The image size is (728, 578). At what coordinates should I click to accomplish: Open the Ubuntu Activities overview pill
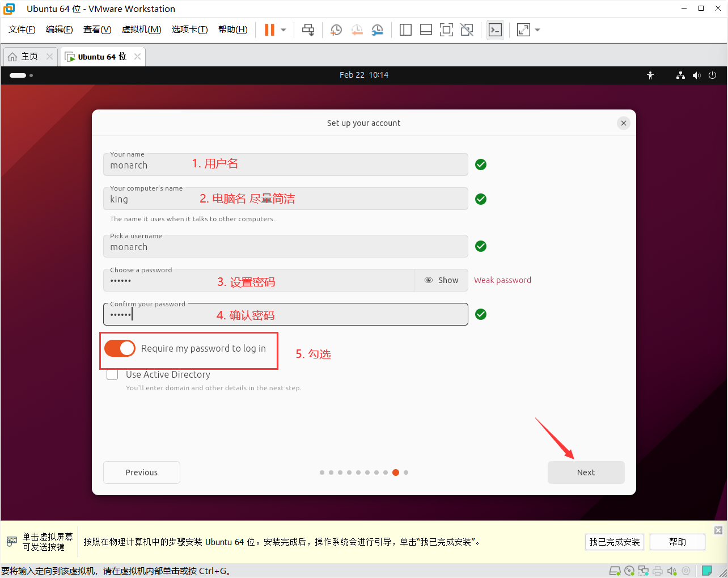coord(21,75)
